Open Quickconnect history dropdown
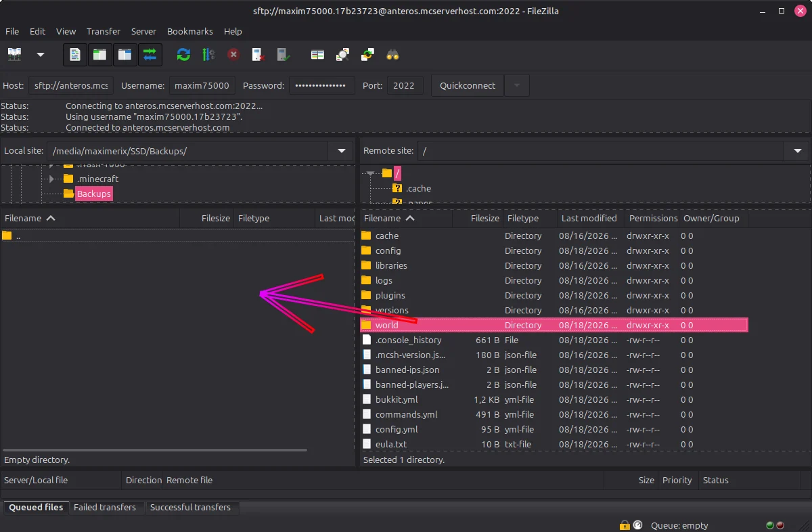The image size is (812, 532). [x=517, y=85]
